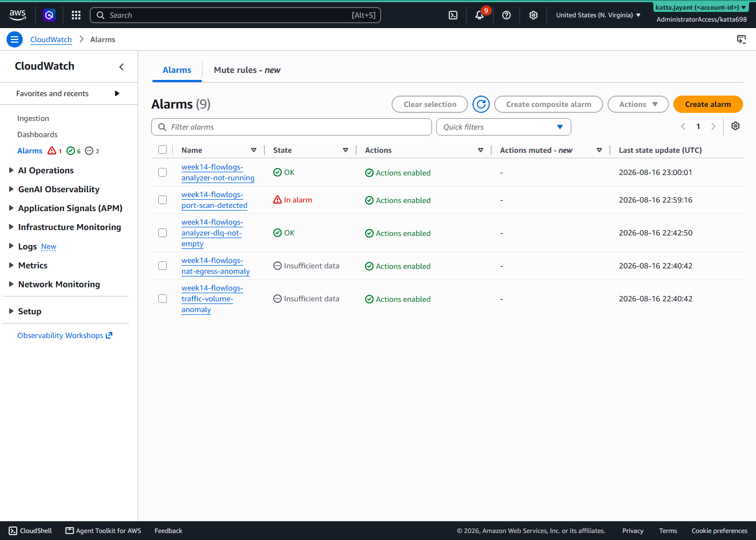The image size is (756, 540).
Task: Open CloudShell in the footer
Action: [30, 531]
